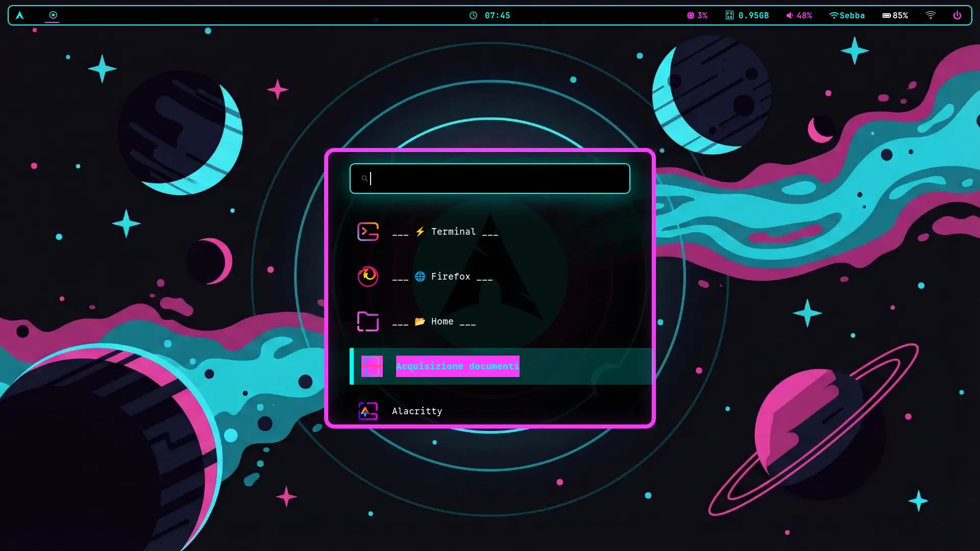Click the Firefox app icon

tap(367, 277)
